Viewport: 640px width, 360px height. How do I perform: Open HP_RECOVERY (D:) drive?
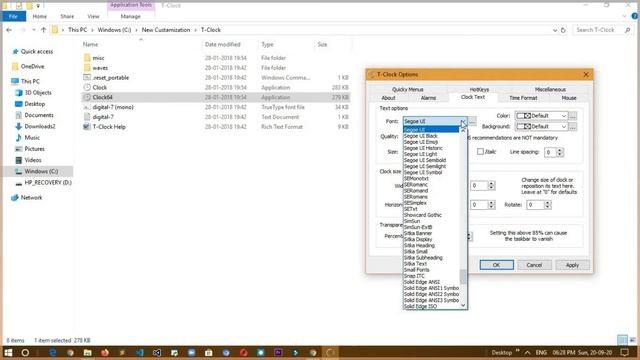[48, 182]
